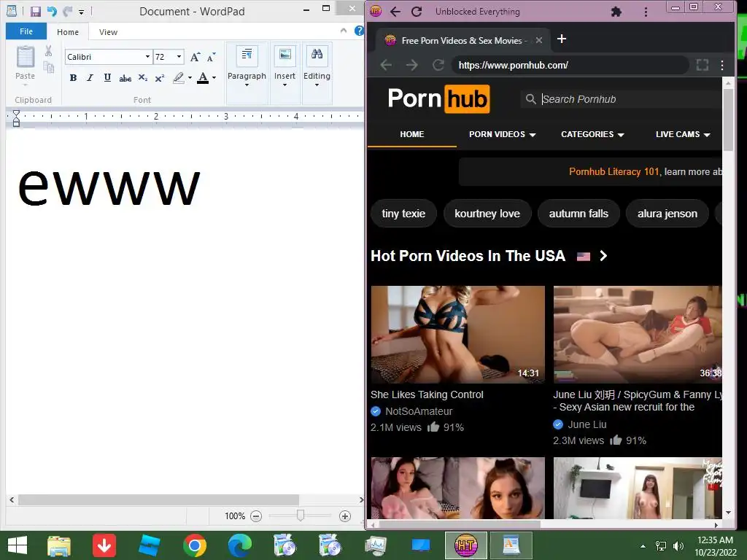This screenshot has height=560, width=747.
Task: Click the indent marker on the WordPad ruler
Action: click(16, 118)
